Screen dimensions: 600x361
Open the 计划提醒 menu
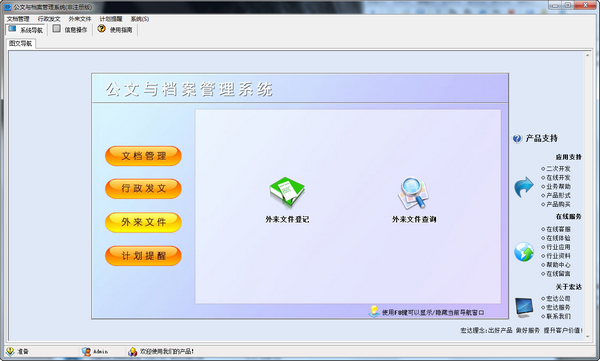point(111,19)
